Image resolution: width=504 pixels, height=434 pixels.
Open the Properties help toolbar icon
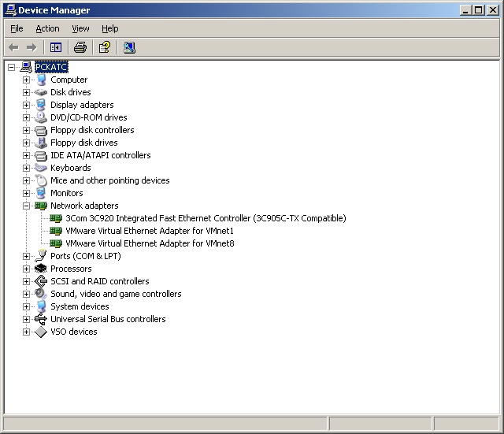click(105, 47)
